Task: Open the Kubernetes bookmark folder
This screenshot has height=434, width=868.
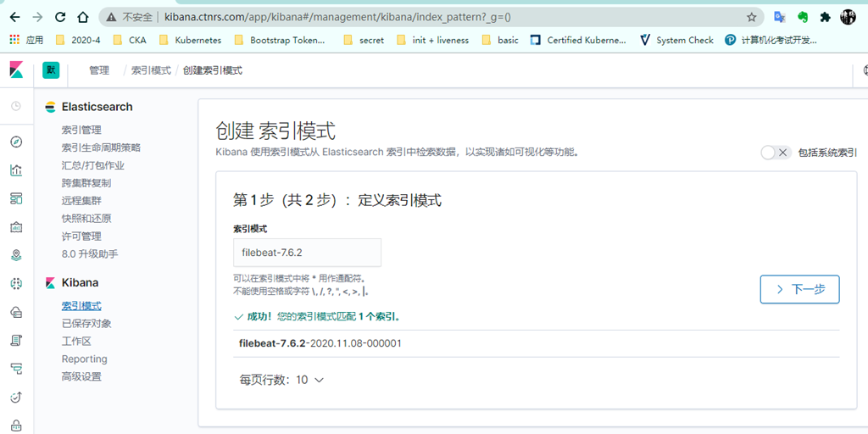Action: (190, 40)
